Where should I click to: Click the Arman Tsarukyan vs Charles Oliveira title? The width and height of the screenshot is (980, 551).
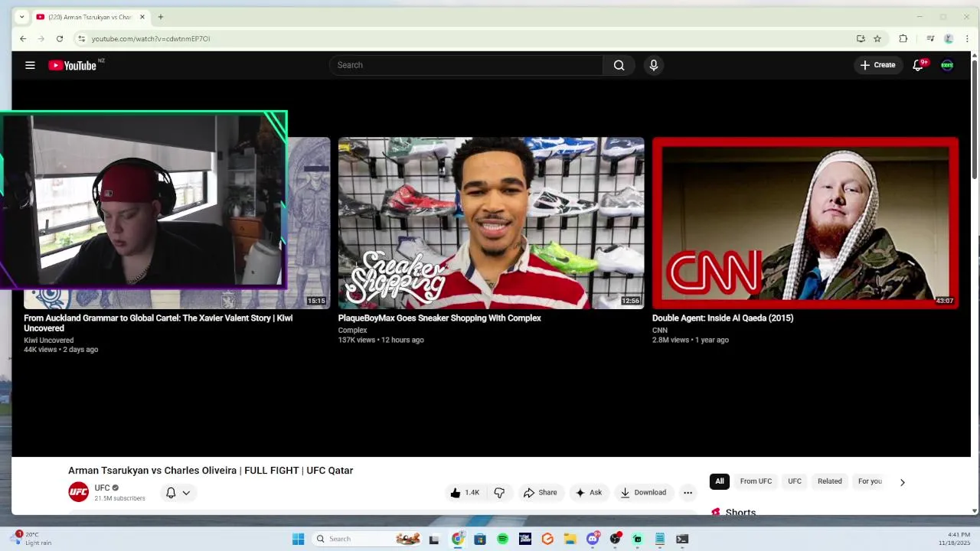point(211,471)
